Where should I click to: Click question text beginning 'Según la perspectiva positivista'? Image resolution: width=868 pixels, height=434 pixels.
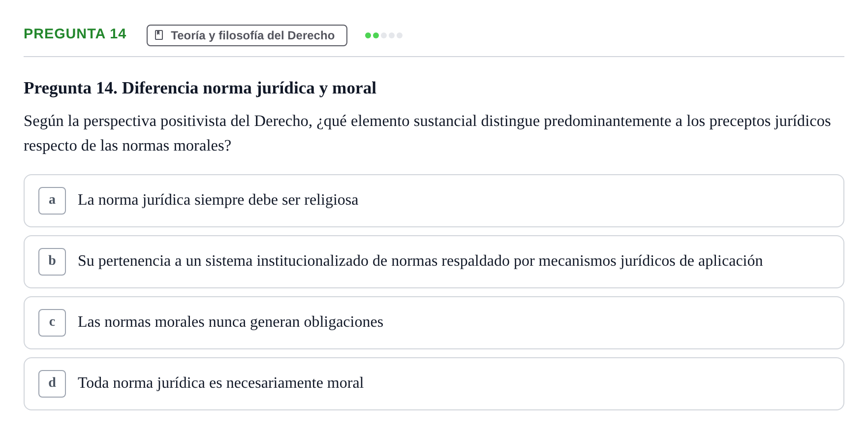click(427, 133)
